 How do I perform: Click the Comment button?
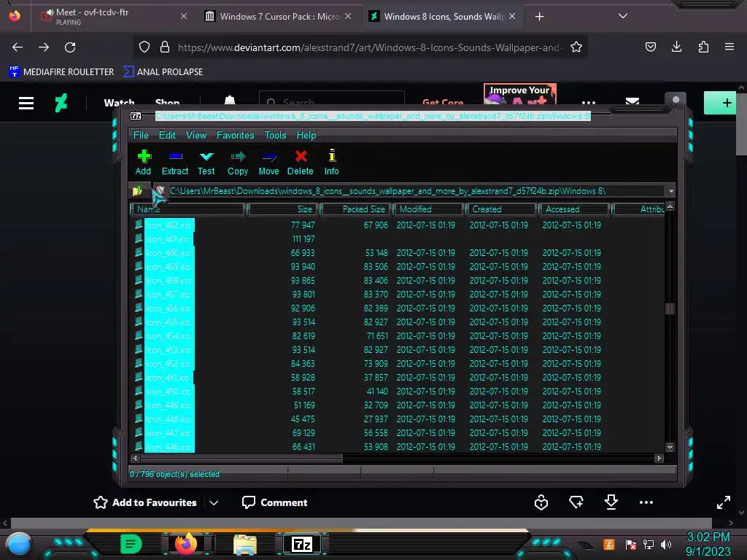[x=275, y=502]
